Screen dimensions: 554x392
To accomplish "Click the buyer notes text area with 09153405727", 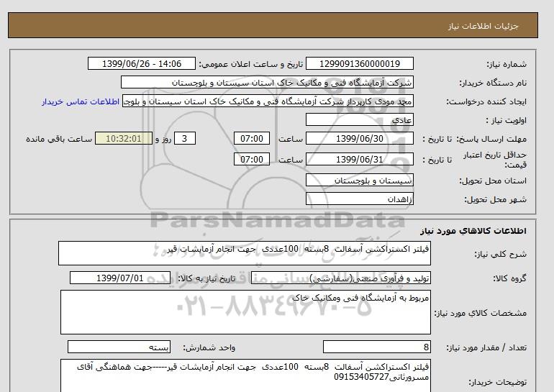I will pyautogui.click(x=245, y=375).
